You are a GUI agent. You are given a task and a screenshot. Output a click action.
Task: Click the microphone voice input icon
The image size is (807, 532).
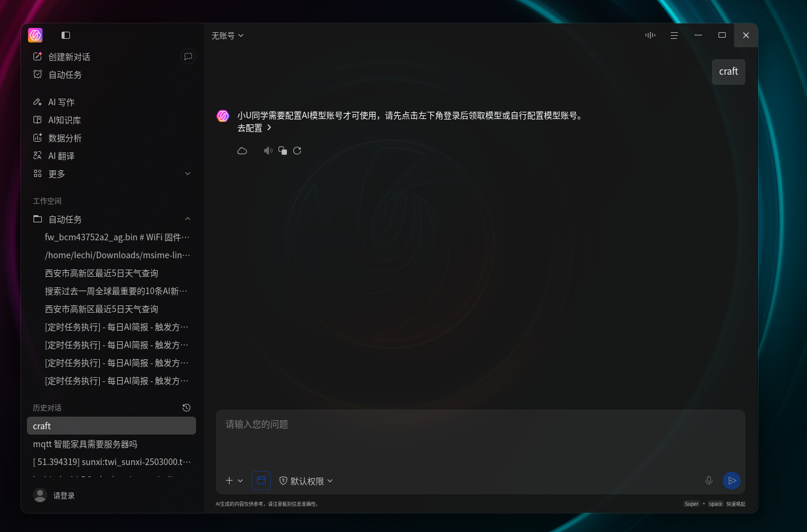tap(709, 480)
